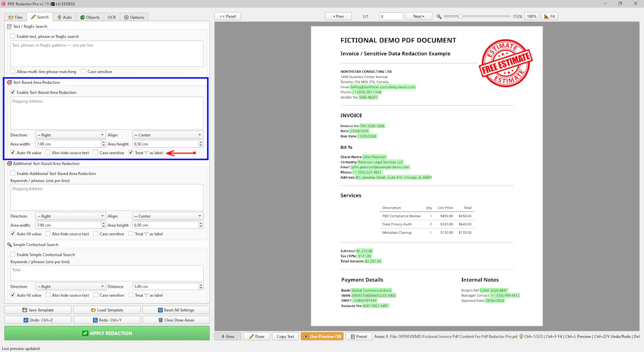644x352 pixels.
Task: Open the OCR tab
Action: (x=111, y=17)
